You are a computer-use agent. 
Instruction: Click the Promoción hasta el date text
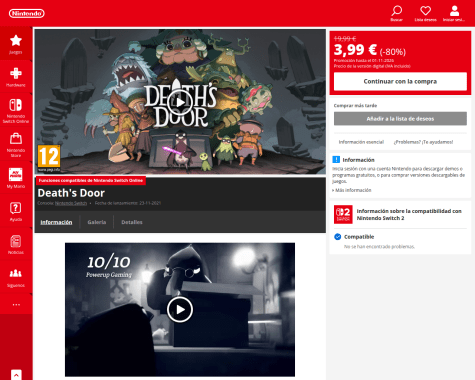coord(364,61)
